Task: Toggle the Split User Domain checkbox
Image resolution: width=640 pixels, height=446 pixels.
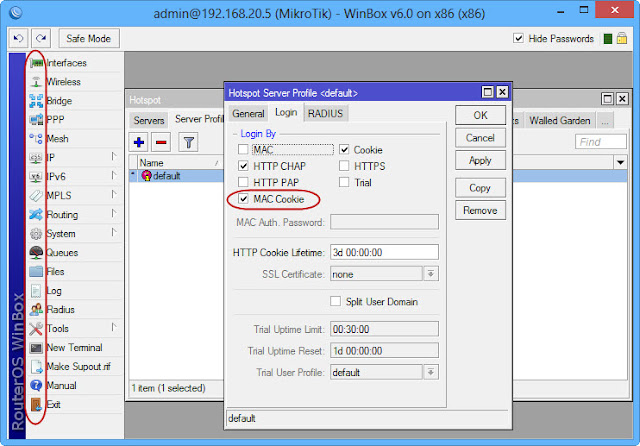Action: click(336, 302)
